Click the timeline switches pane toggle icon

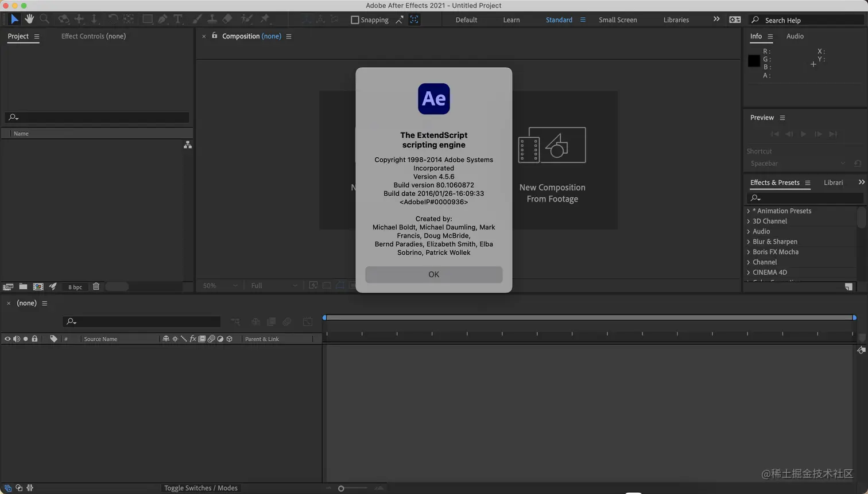pos(8,488)
